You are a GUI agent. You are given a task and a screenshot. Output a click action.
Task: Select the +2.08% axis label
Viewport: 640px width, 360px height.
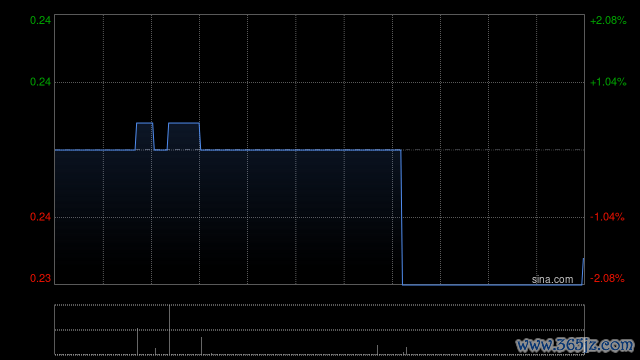608,20
